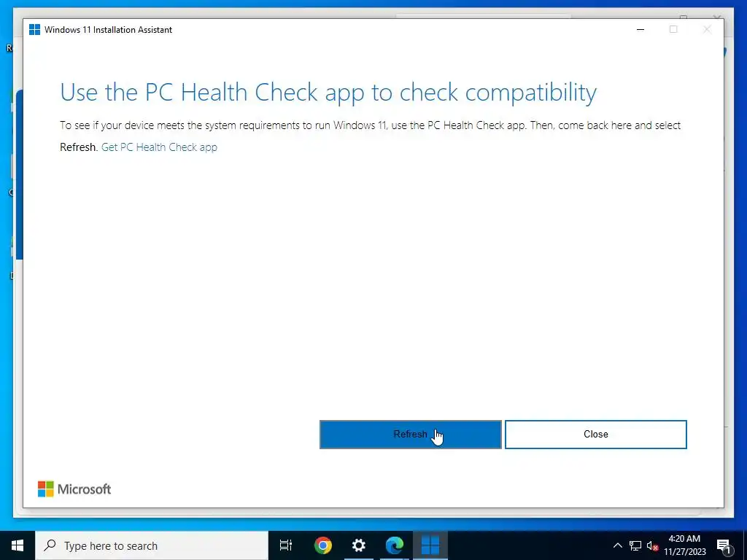Click the muted volume tray icon
Screen dimensions: 747x560
(x=652, y=545)
